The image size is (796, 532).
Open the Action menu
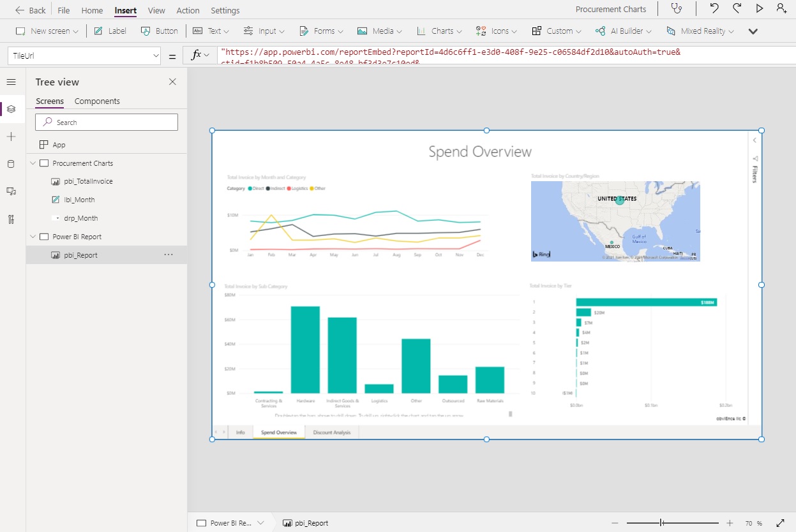(x=188, y=10)
